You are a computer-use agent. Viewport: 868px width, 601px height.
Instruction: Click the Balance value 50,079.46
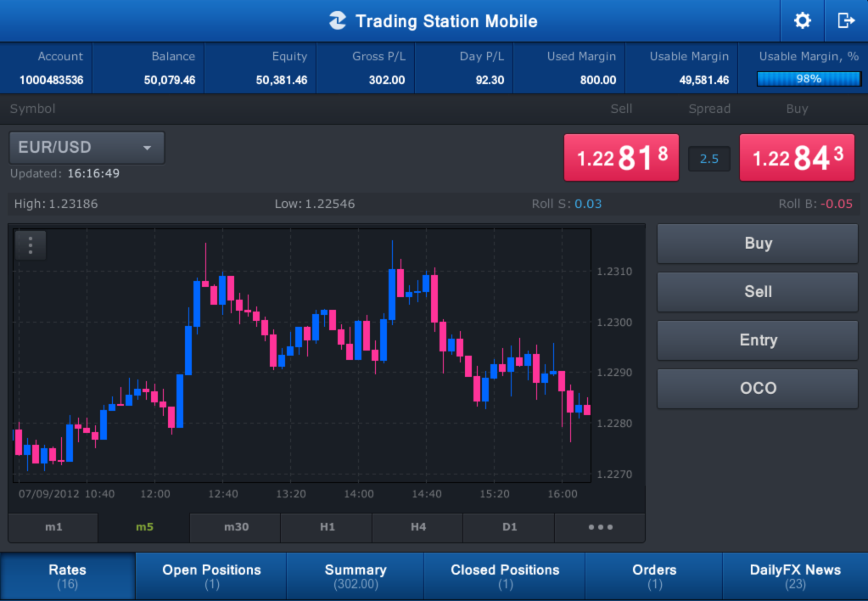tap(170, 81)
